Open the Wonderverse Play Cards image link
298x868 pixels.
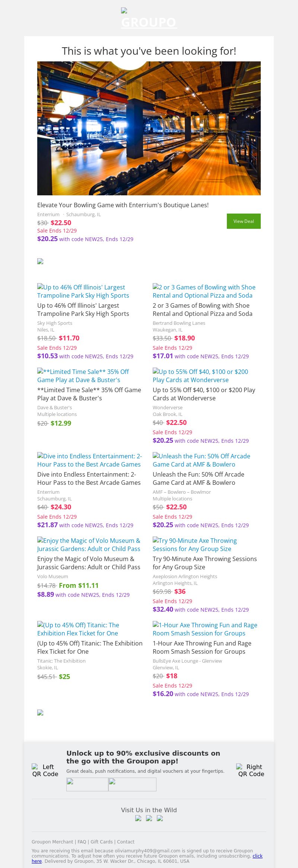tap(200, 376)
